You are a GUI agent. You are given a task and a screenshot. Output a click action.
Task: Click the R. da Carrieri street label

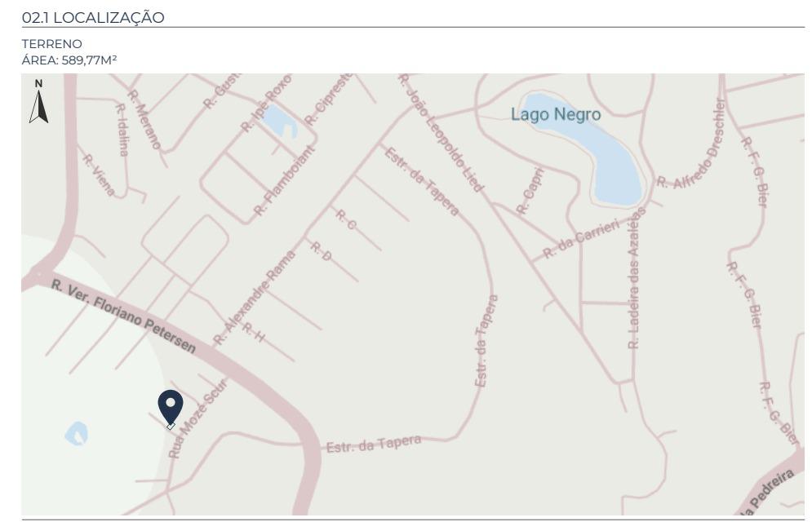point(581,239)
